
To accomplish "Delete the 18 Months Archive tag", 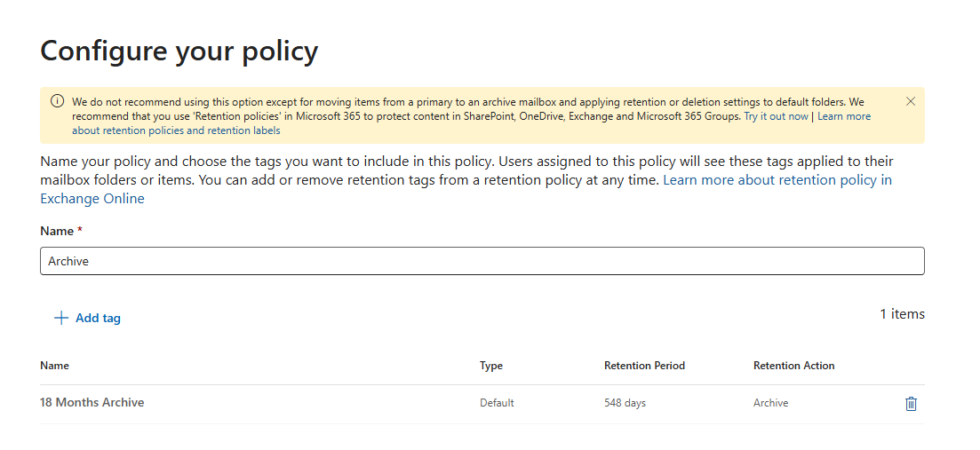I will [911, 404].
